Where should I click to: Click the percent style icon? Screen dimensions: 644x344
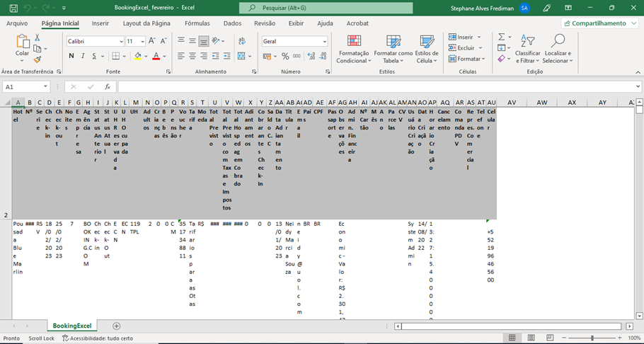pyautogui.click(x=286, y=56)
